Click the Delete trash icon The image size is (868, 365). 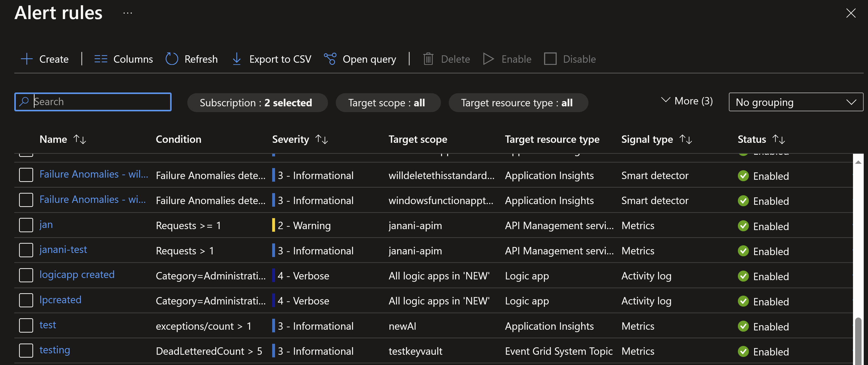point(428,59)
